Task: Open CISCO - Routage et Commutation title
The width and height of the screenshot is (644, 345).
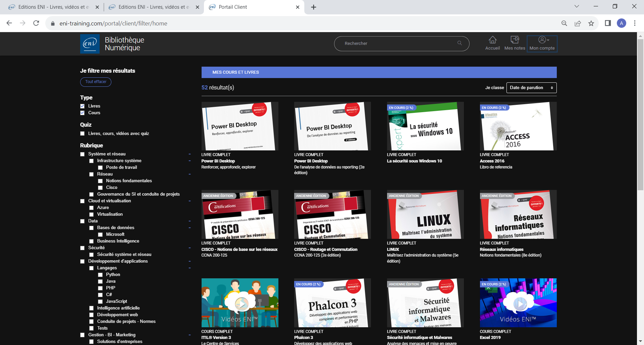Action: 326,250
